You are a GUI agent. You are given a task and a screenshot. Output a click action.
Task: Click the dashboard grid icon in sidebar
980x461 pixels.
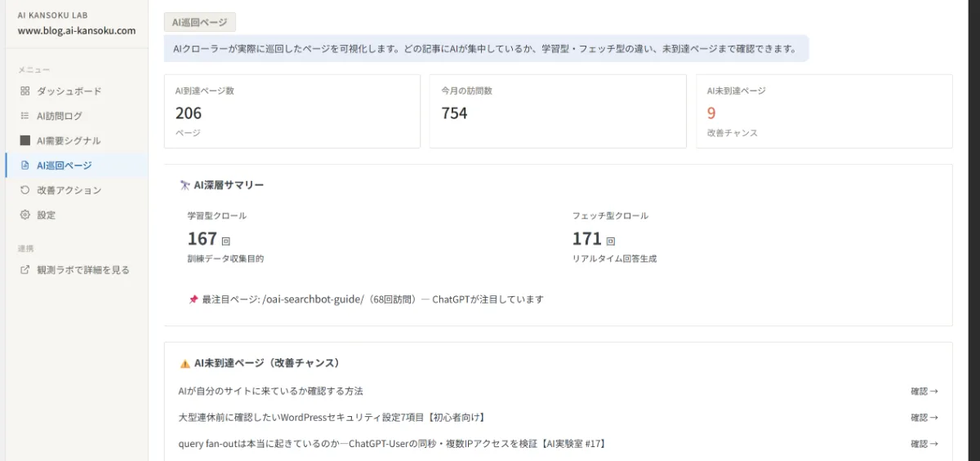click(x=24, y=91)
